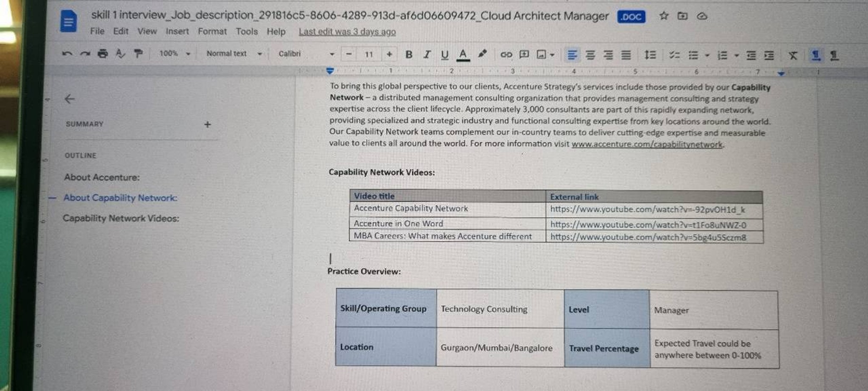The image size is (868, 391).
Task: Click the left indent marker on the ruler
Action: (x=330, y=70)
